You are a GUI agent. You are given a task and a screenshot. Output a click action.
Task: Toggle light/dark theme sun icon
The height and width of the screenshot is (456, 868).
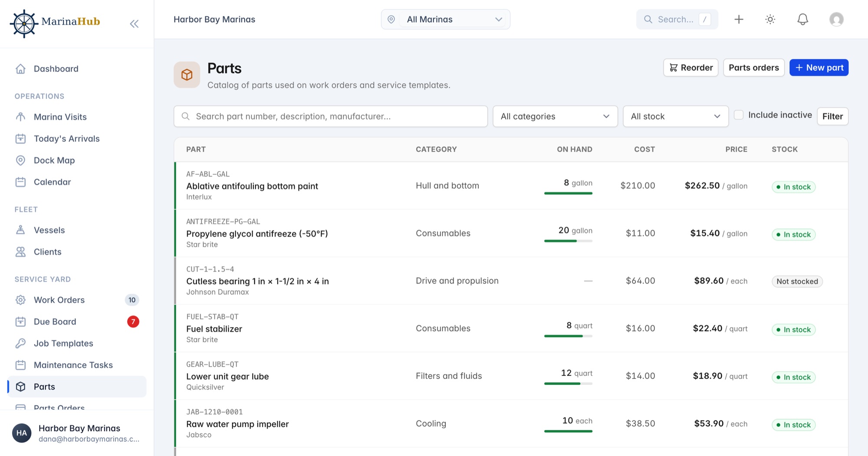[x=770, y=20]
